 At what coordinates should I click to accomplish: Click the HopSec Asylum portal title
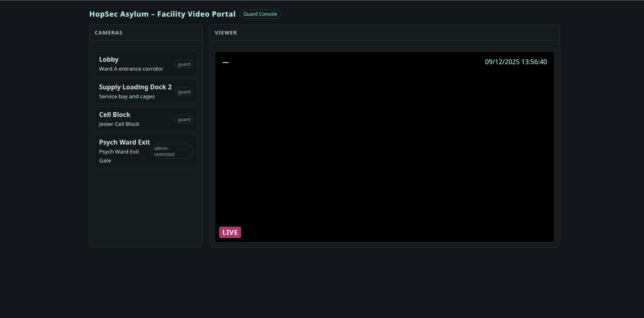(162, 14)
